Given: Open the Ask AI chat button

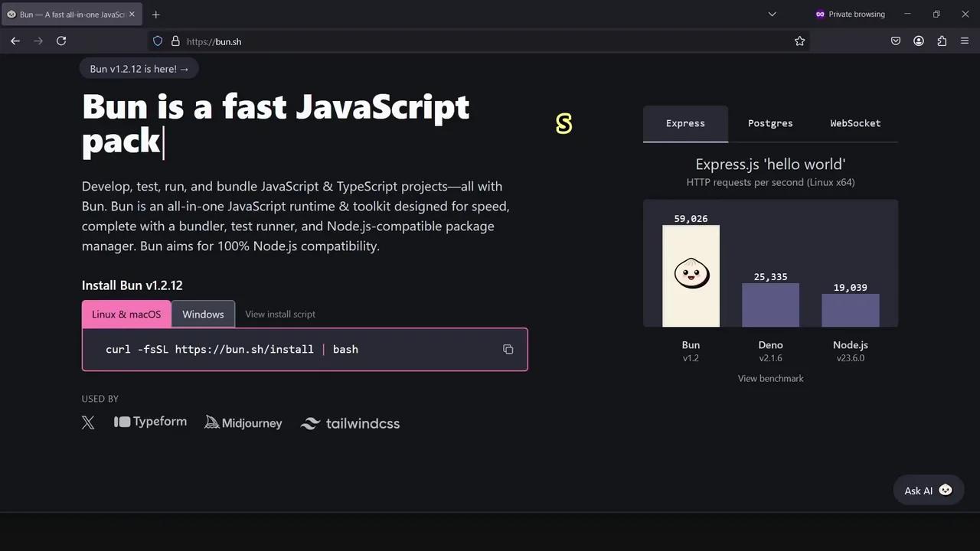Looking at the screenshot, I should 928,491.
